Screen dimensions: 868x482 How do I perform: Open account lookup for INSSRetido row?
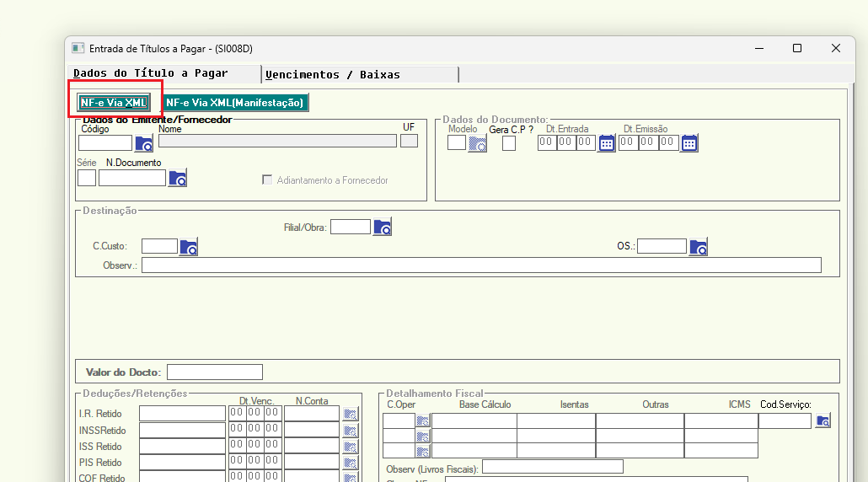point(351,431)
